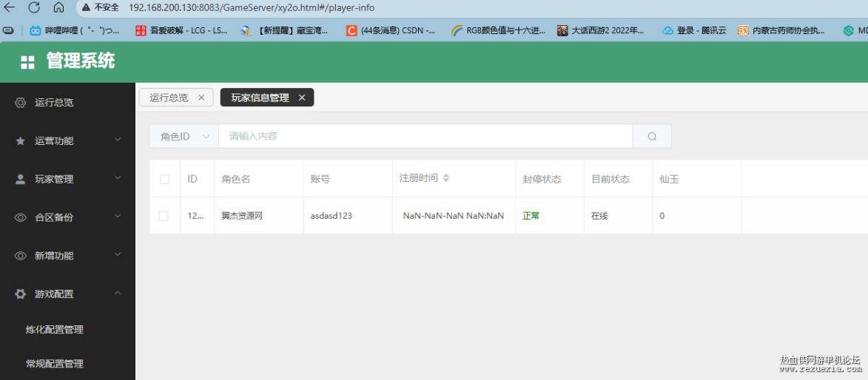The height and width of the screenshot is (380, 868).
Task: Focus the 请输入内容 search field
Action: [425, 136]
